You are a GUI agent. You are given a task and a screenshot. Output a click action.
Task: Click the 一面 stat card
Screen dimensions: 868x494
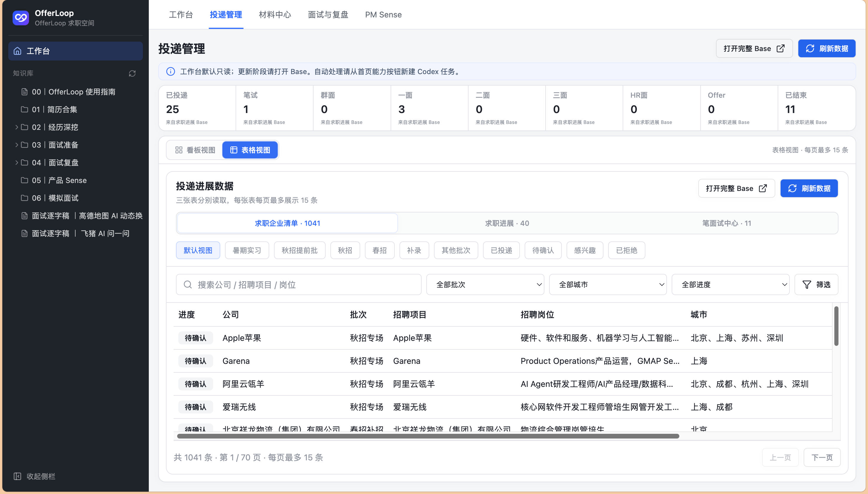pos(429,108)
